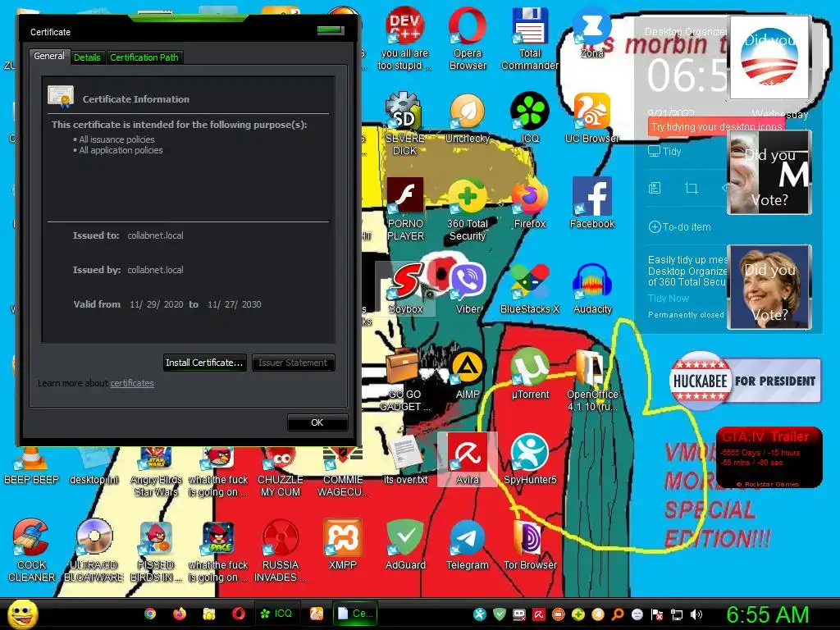The height and width of the screenshot is (630, 840).
Task: Switch to the Certification Path tab
Action: [144, 57]
